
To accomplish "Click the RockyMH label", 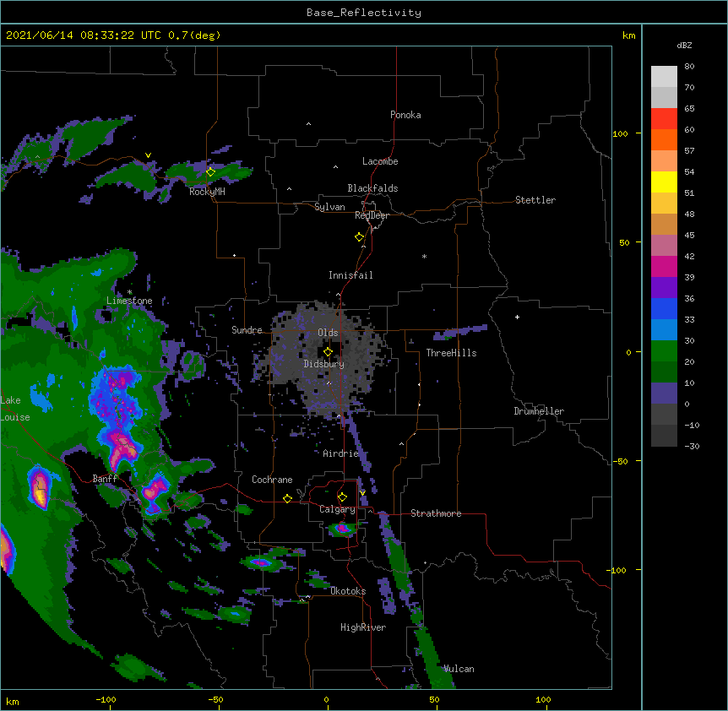I will (x=207, y=192).
